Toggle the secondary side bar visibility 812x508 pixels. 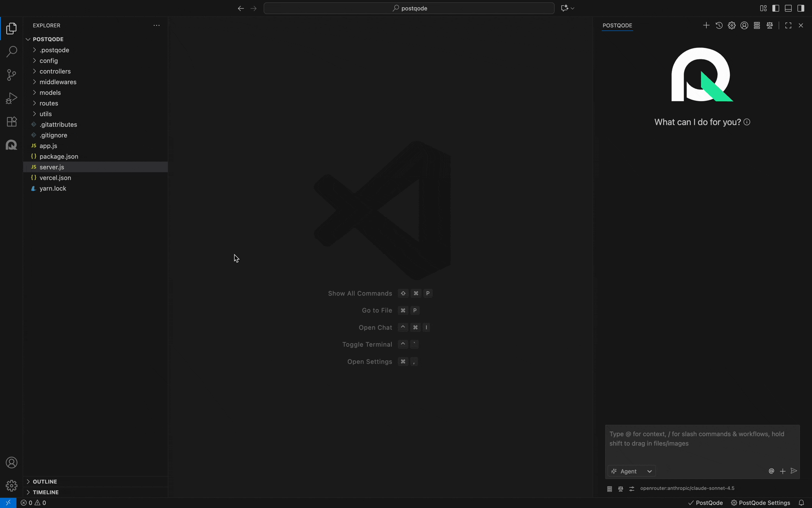click(x=801, y=8)
